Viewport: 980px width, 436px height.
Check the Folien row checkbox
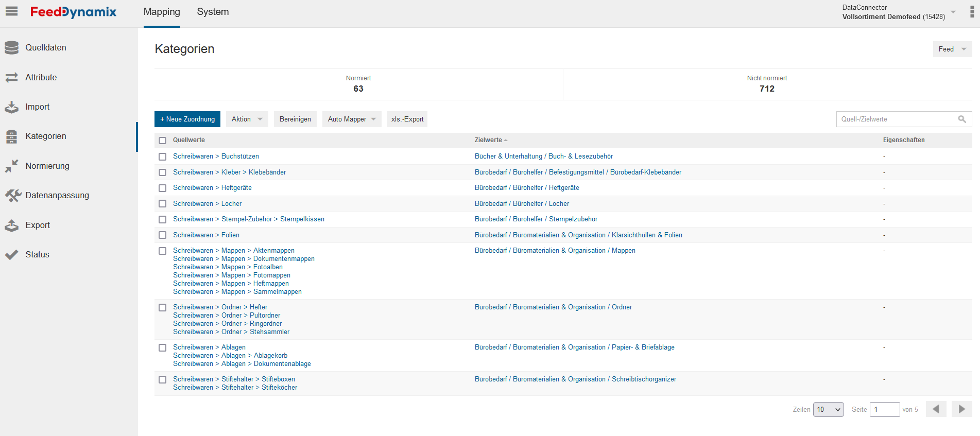163,235
